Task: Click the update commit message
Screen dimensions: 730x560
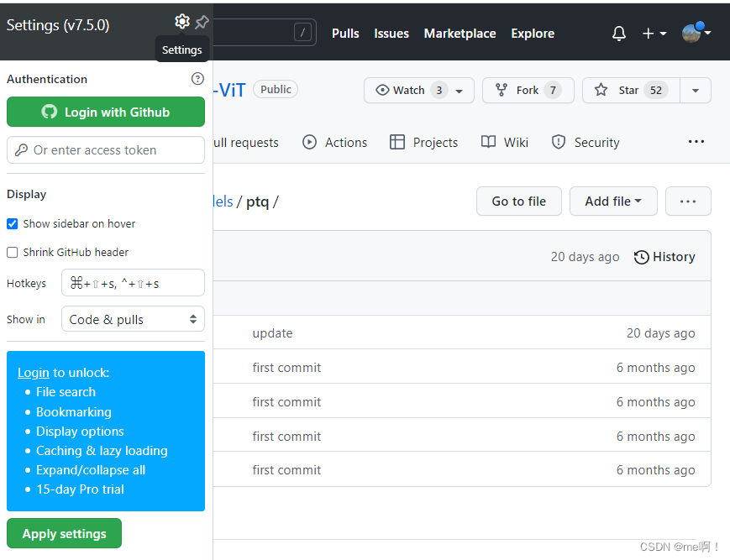Action: tap(272, 333)
